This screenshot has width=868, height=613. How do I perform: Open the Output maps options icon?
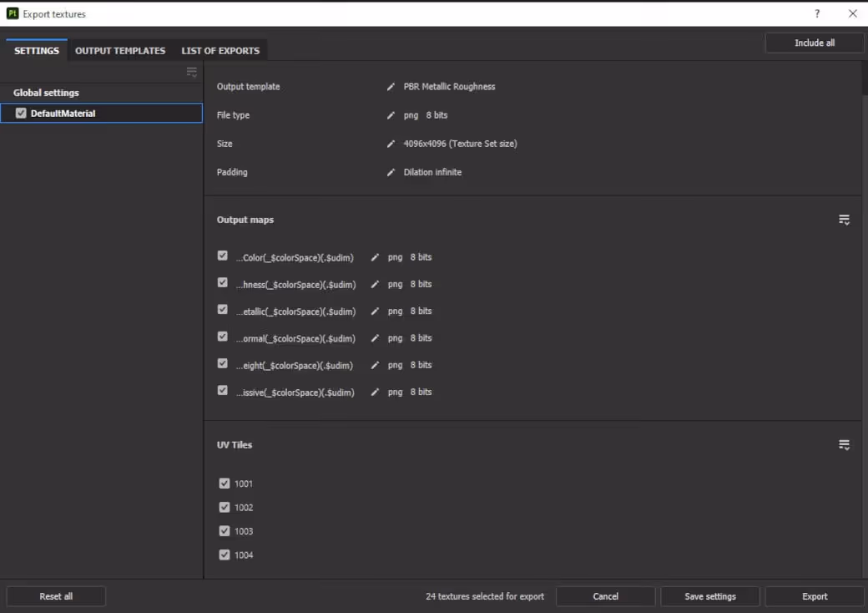[x=844, y=219]
